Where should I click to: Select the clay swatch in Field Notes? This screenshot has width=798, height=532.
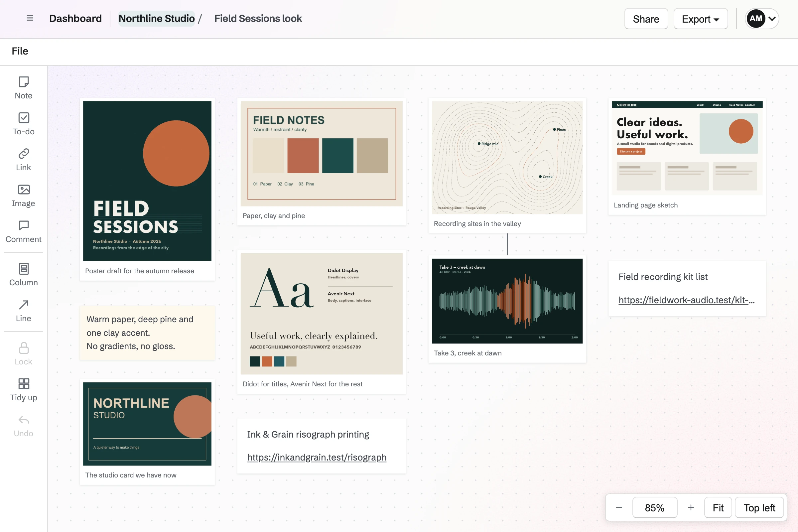[303, 156]
